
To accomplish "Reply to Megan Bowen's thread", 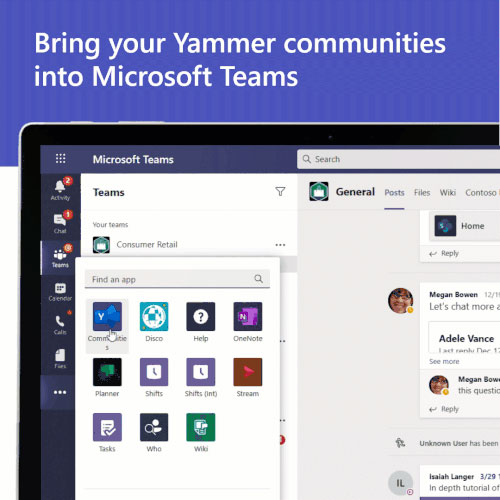I will 444,409.
